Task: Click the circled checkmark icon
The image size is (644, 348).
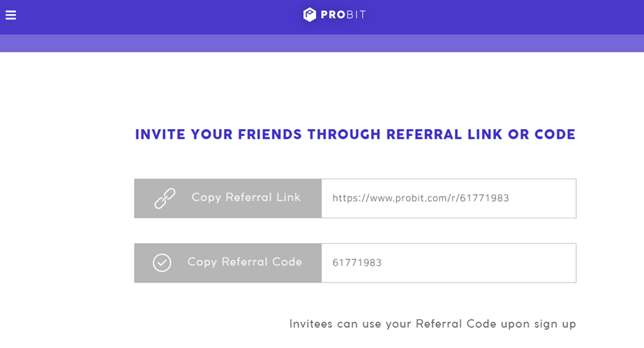Action: click(162, 263)
